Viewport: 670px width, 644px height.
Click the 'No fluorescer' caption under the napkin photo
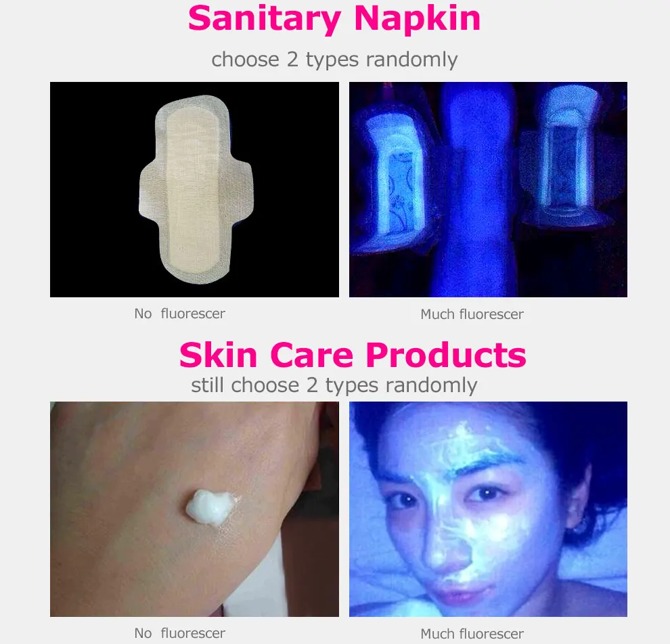[179, 314]
